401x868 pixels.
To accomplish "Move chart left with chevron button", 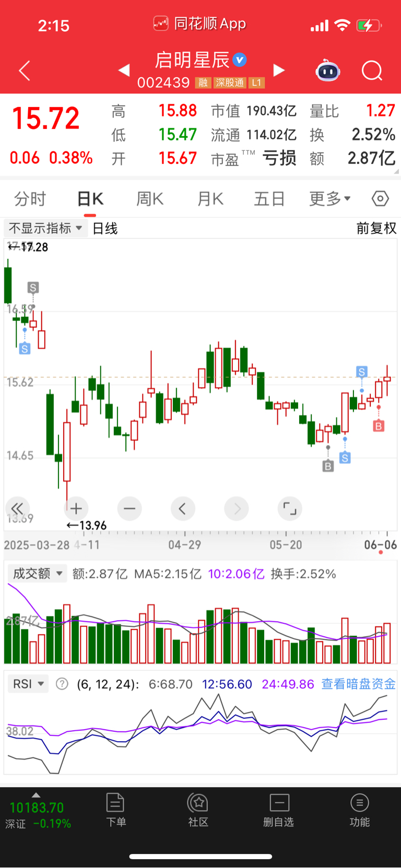I will tap(183, 508).
